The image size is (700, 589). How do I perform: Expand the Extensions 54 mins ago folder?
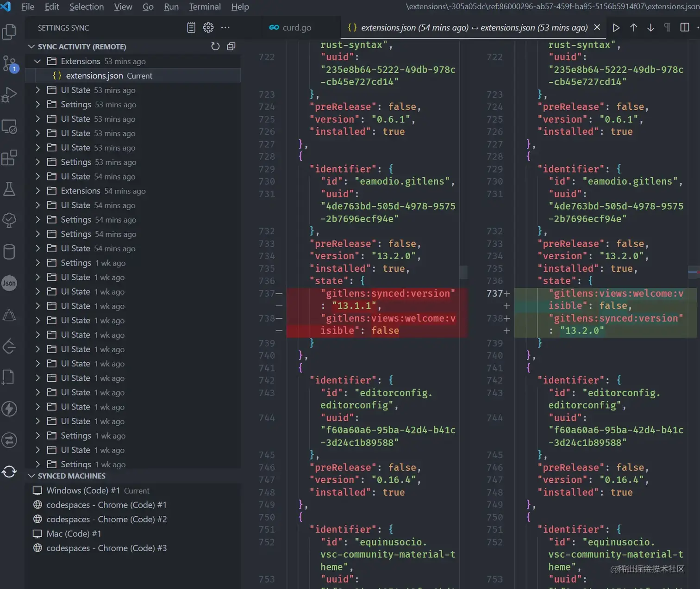pos(37,191)
